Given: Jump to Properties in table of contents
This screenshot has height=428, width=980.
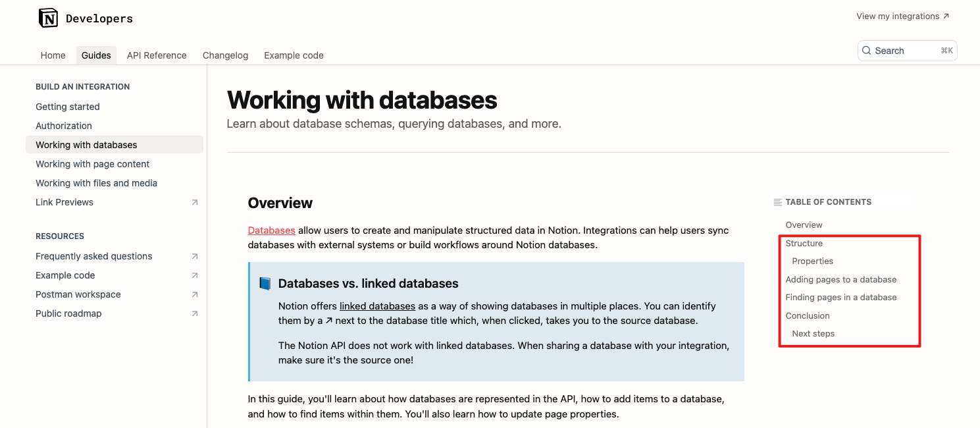Looking at the screenshot, I should click(x=813, y=261).
